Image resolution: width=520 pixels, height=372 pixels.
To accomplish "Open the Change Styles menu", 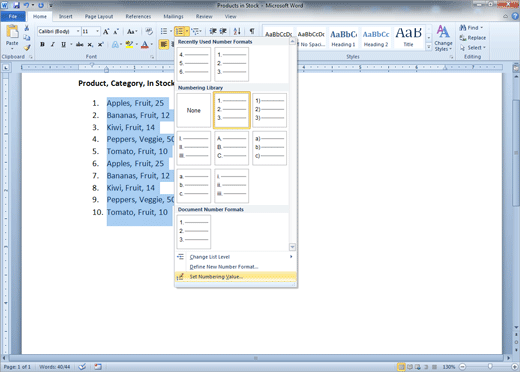I will point(443,38).
